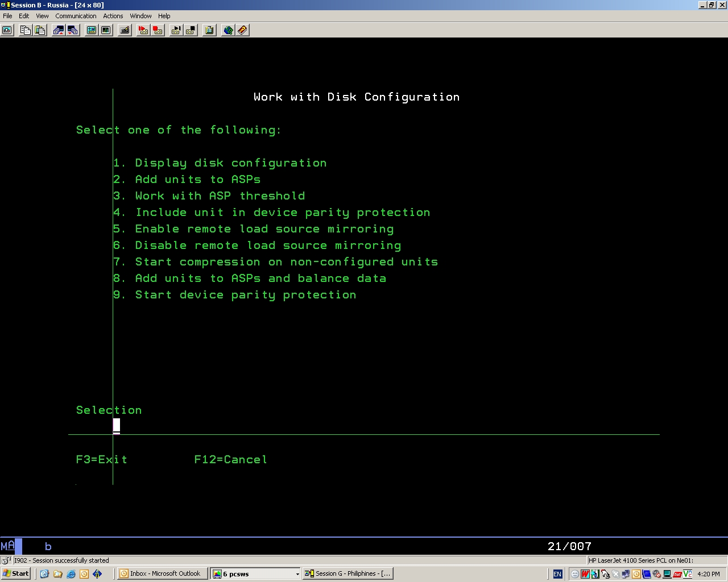
Task: Restore the Session B window
Action: point(711,5)
